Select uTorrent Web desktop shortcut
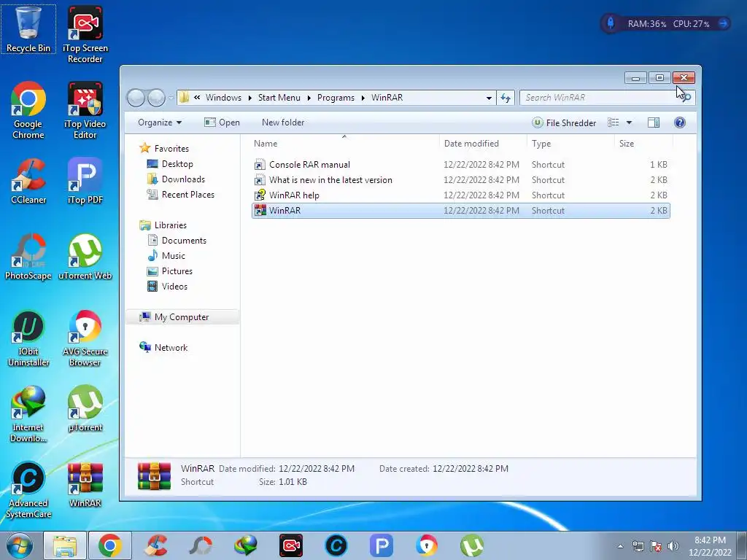 pyautogui.click(x=85, y=257)
